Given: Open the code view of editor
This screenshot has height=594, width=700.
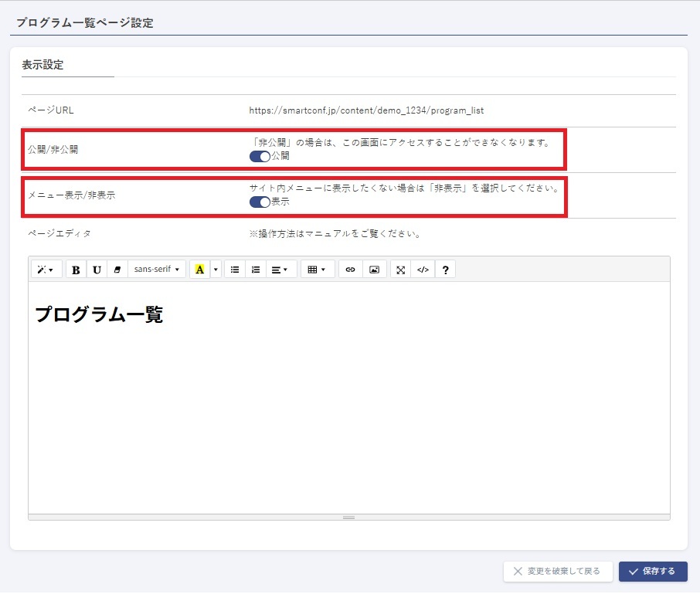Looking at the screenshot, I should 423,270.
